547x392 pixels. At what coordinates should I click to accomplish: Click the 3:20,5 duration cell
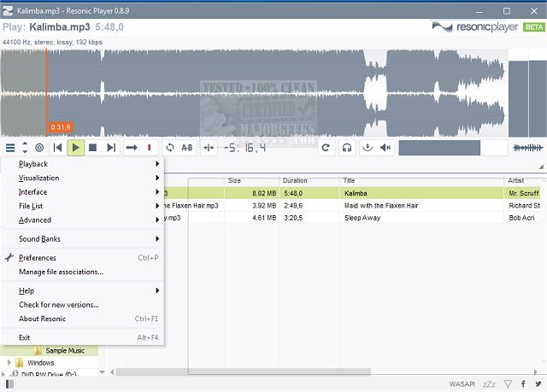point(293,218)
